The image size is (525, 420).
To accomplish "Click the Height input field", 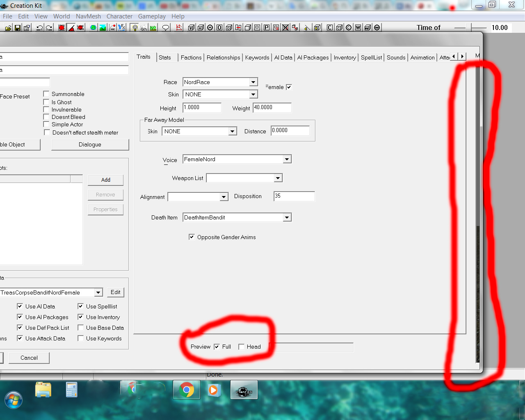I will (202, 107).
